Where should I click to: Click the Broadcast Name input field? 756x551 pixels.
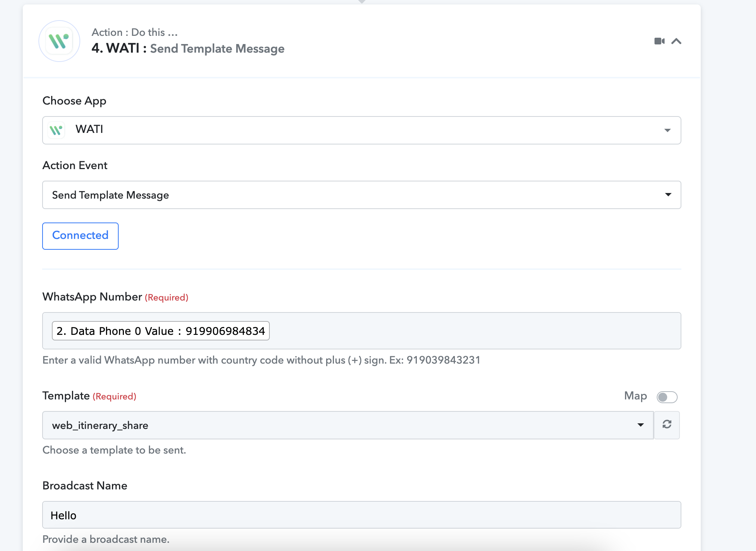click(362, 515)
